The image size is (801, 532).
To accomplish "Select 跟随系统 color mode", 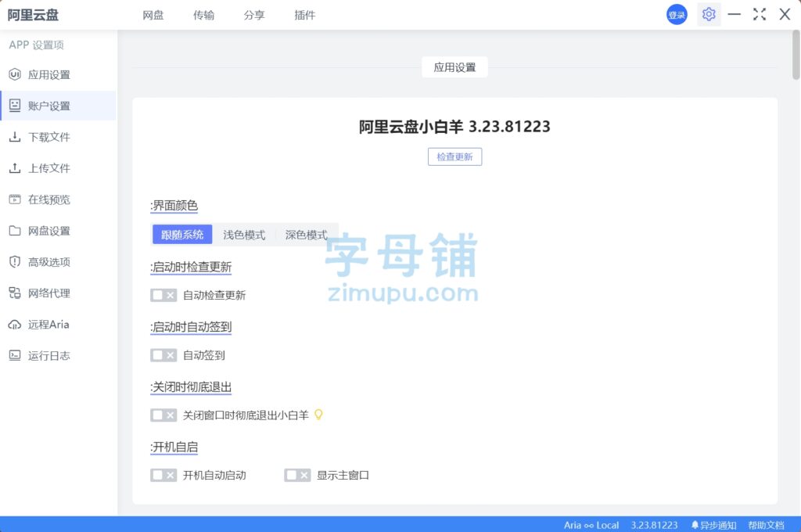I will point(182,235).
